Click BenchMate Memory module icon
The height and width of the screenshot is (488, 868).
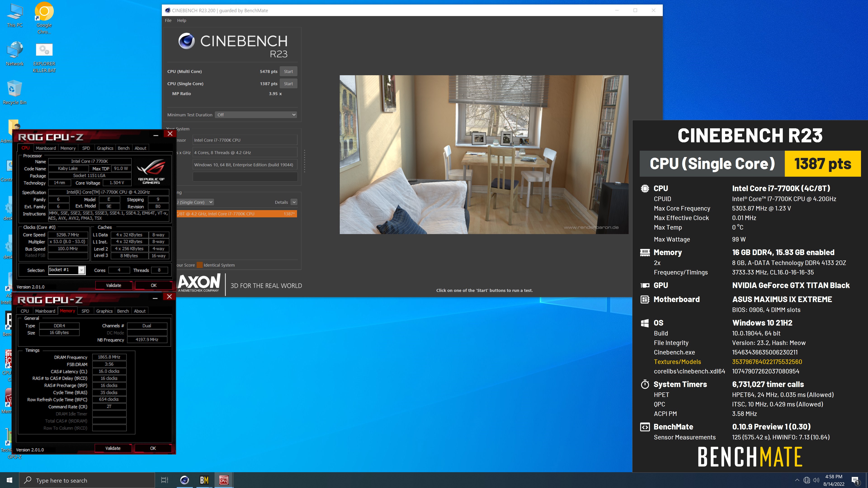pos(645,253)
